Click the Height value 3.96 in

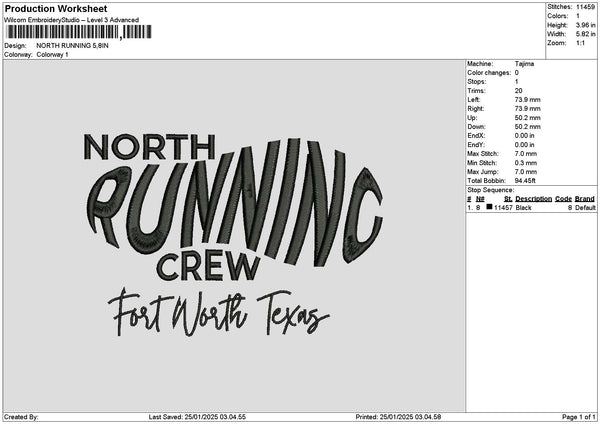tap(585, 25)
